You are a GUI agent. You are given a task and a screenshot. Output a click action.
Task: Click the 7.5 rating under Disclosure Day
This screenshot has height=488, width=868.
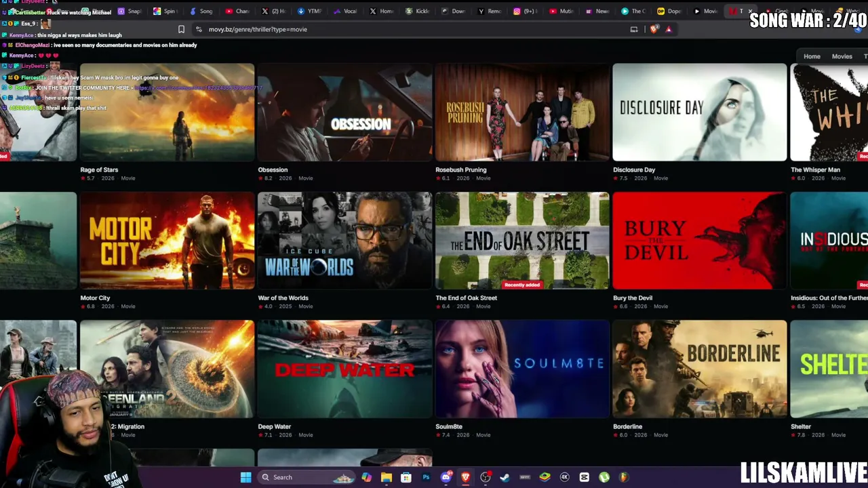pyautogui.click(x=621, y=178)
